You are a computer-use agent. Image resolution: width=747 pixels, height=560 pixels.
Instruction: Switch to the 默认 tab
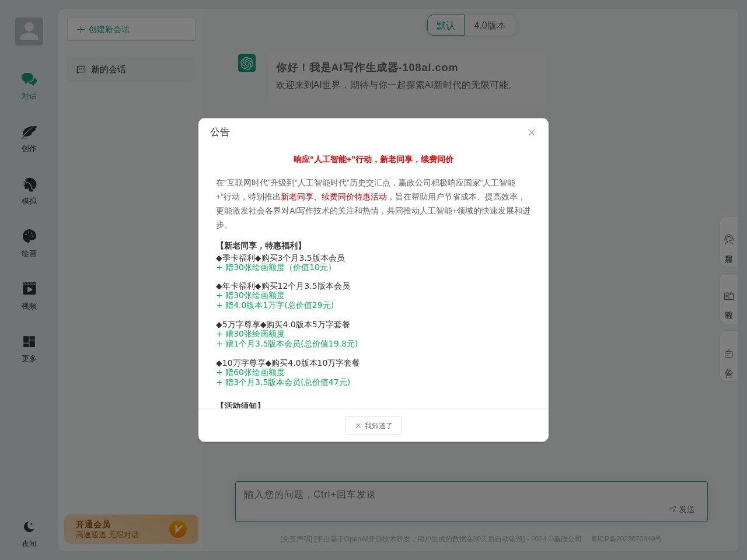[x=446, y=25]
